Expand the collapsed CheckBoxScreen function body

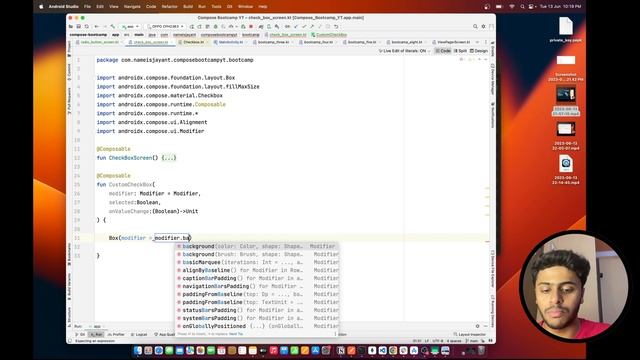click(169, 158)
